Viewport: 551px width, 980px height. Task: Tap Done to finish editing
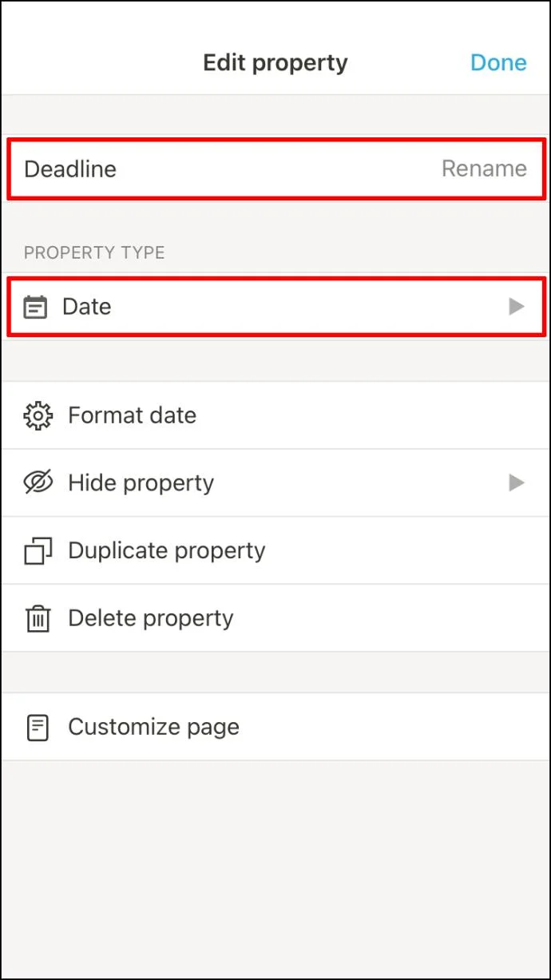498,62
